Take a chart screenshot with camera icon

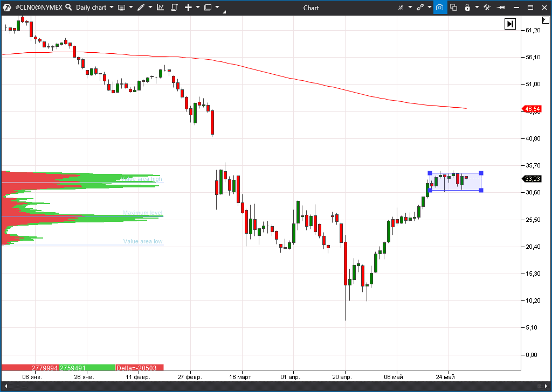pyautogui.click(x=440, y=8)
